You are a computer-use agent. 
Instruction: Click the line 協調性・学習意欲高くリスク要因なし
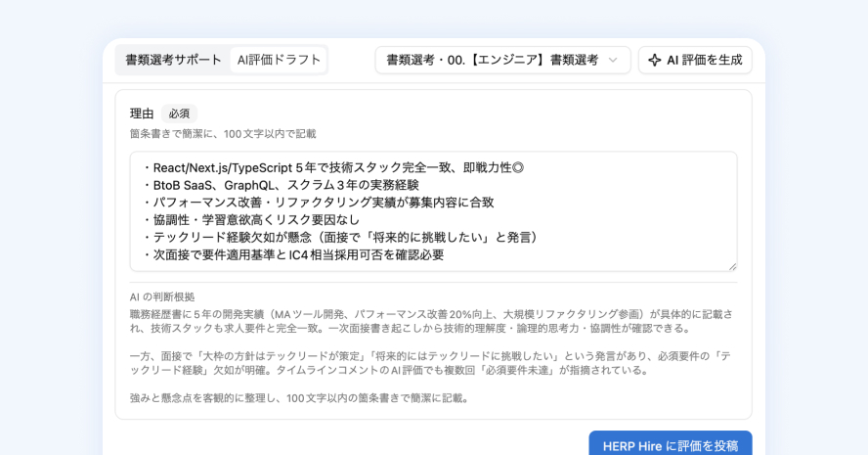tap(251, 220)
